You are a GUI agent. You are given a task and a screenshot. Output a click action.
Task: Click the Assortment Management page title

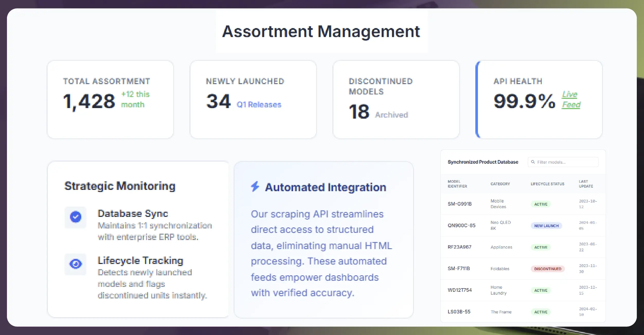tap(321, 31)
